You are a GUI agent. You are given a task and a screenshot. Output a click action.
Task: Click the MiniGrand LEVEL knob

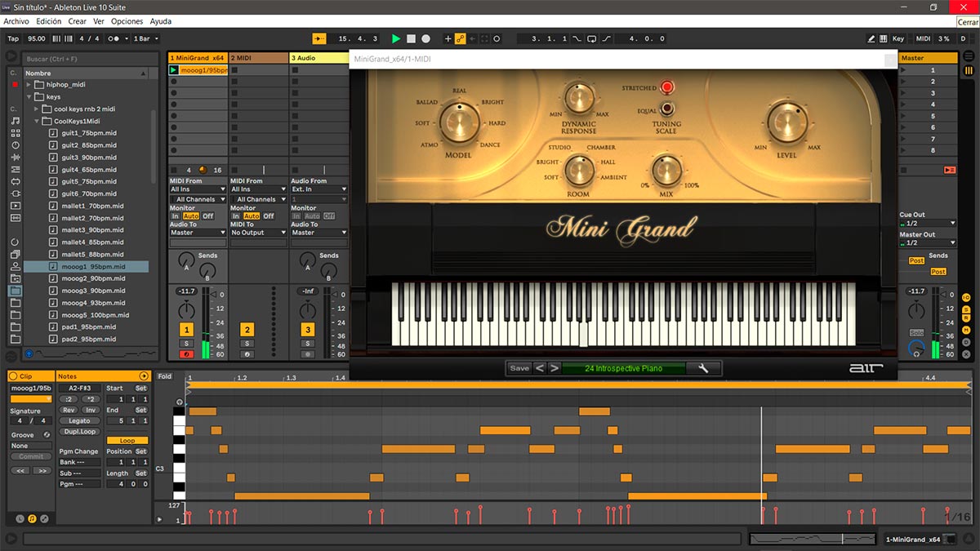point(787,124)
